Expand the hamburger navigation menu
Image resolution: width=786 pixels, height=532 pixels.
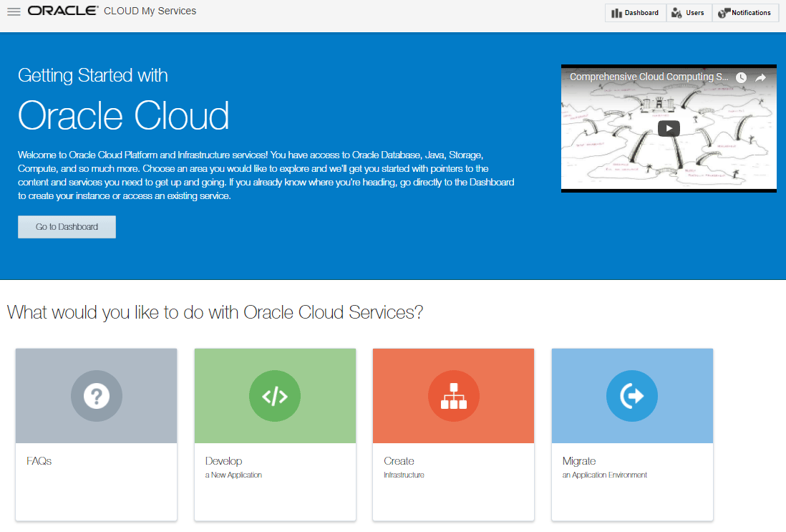13,11
